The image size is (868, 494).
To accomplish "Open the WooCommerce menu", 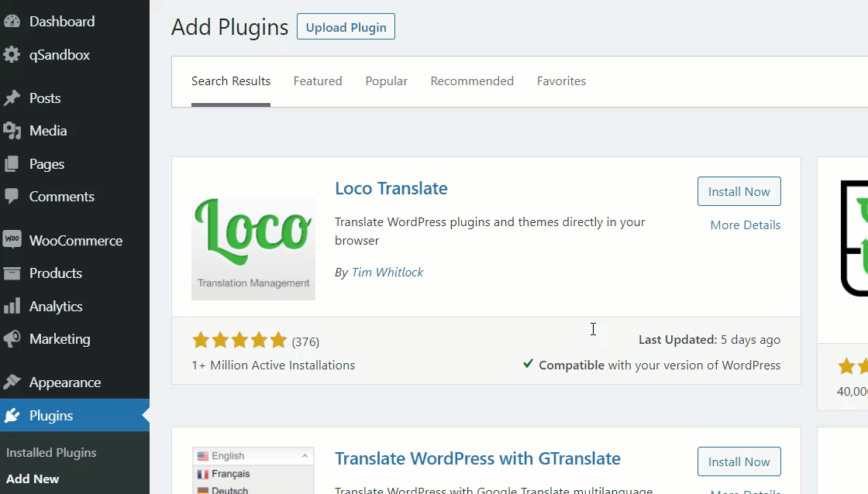I will coord(74,240).
